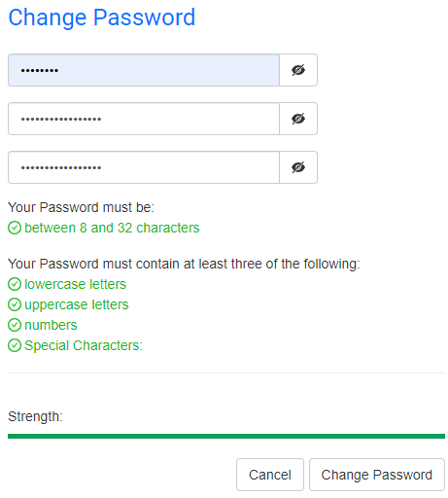This screenshot has height=498, width=448.
Task: Click the check icon beside Special Characters
Action: 15,345
